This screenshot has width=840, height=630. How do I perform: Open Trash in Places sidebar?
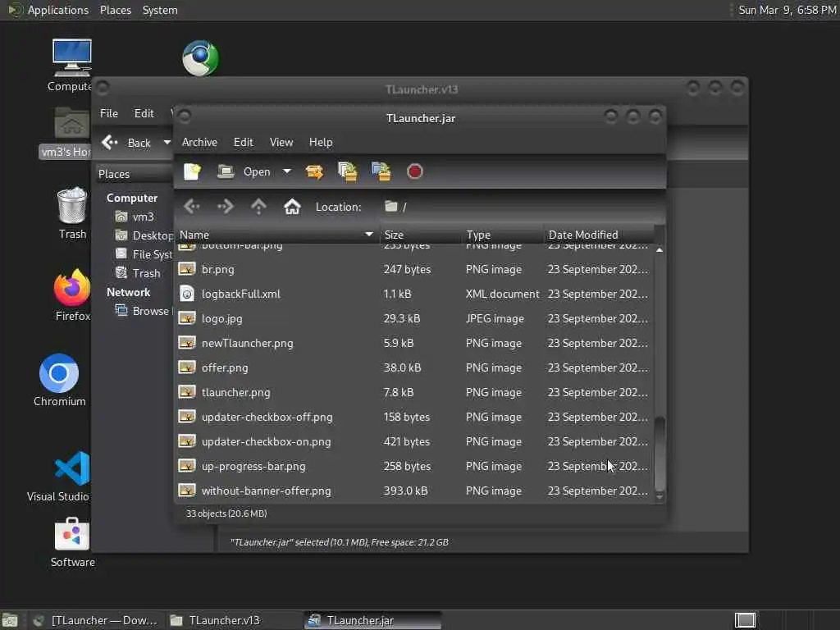coord(138,273)
